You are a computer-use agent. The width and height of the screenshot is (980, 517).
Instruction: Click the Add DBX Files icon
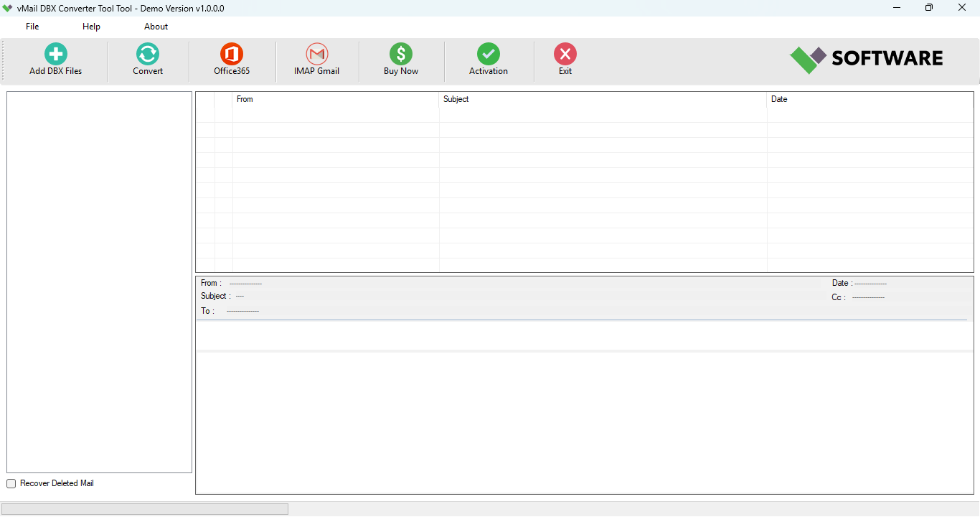(56, 55)
